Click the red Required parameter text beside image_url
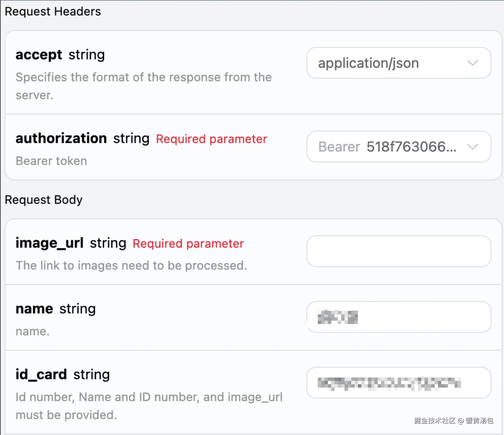The image size is (504, 435). (x=188, y=243)
